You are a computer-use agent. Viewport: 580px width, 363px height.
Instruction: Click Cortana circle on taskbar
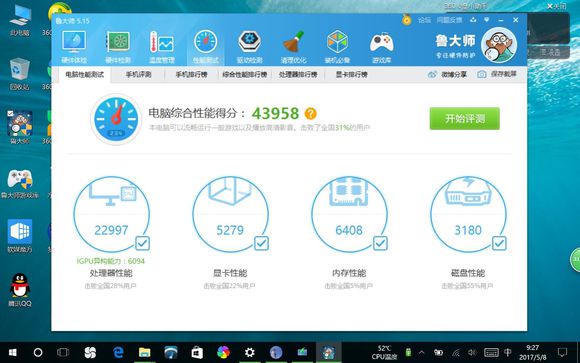click(38, 352)
